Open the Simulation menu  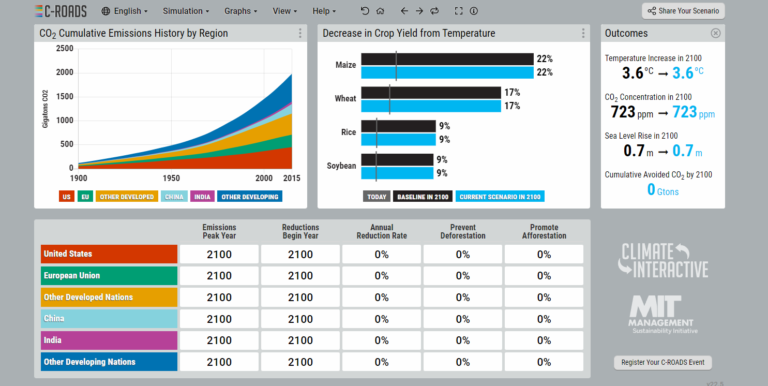tap(186, 11)
